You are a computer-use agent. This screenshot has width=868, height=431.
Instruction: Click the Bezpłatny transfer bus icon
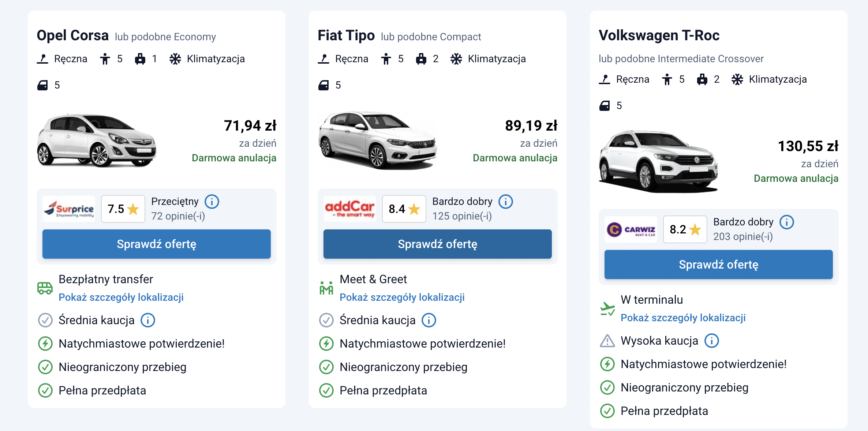pos(45,288)
